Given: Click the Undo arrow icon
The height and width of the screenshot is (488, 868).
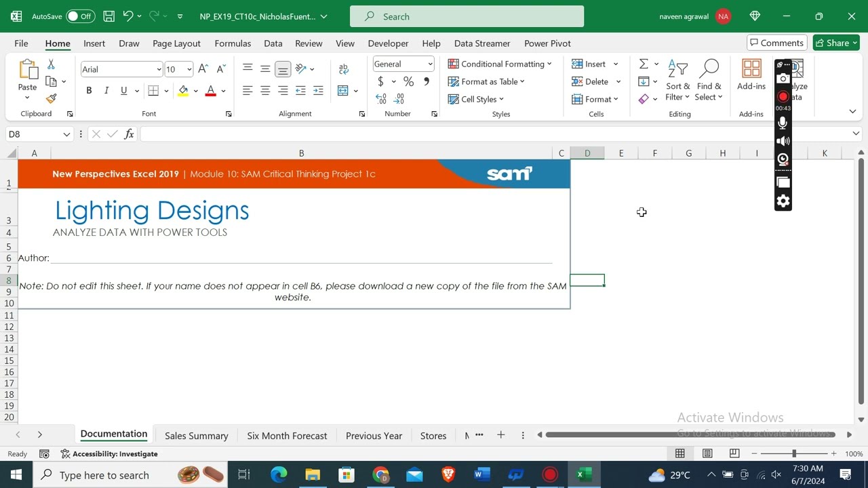Looking at the screenshot, I should [x=127, y=16].
